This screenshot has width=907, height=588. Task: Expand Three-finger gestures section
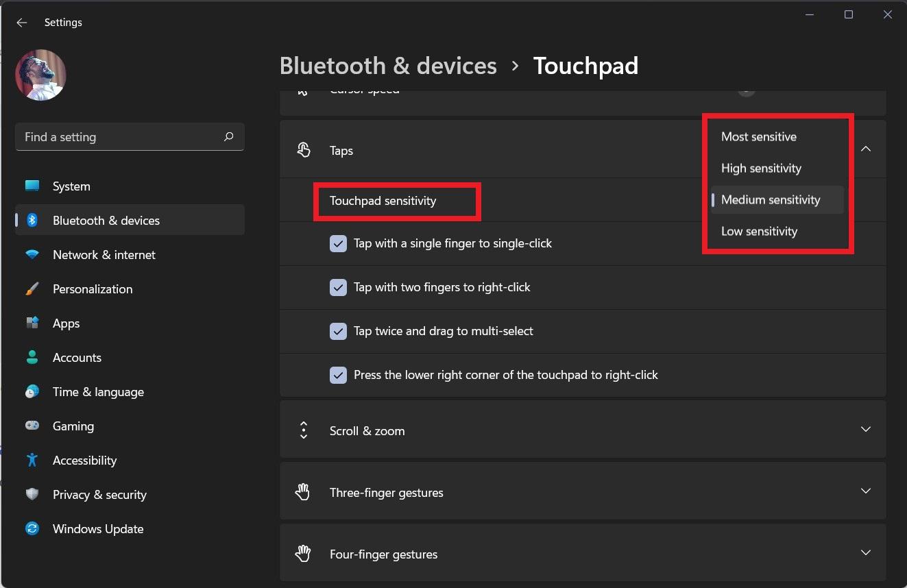tap(866, 491)
